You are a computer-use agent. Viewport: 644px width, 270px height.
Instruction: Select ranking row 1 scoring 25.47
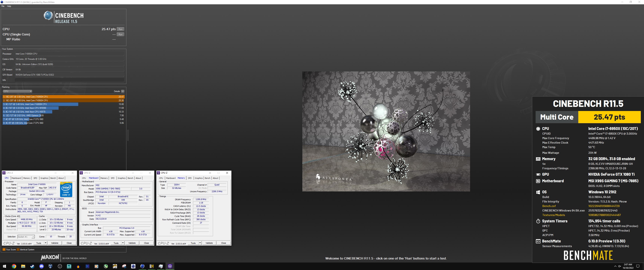(x=63, y=97)
